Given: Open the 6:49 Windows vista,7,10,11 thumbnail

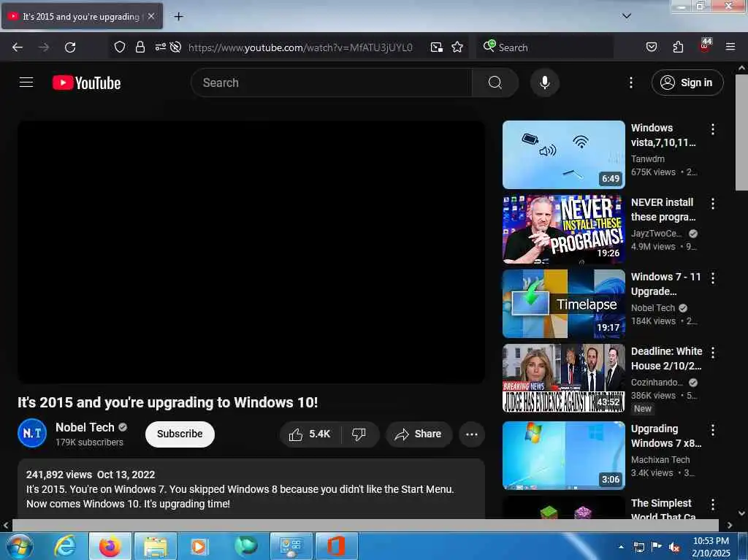Looking at the screenshot, I should (x=563, y=155).
